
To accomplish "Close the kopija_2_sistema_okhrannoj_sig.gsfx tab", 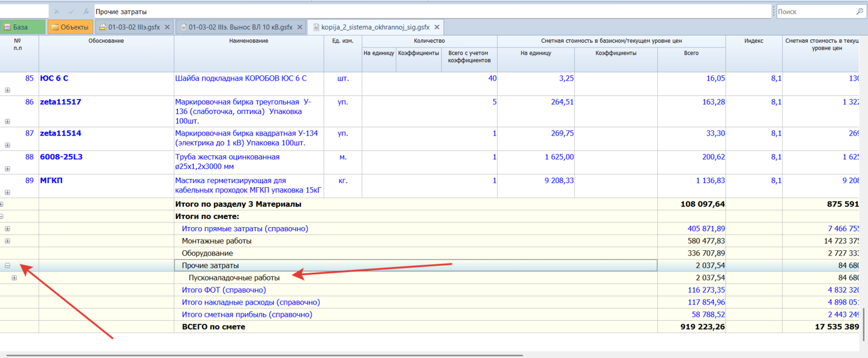I will tap(437, 27).
